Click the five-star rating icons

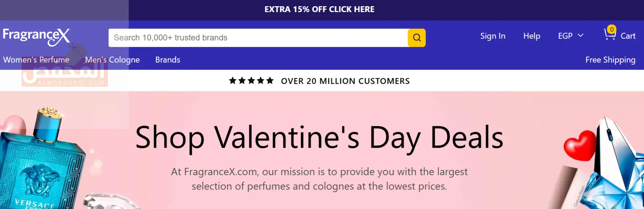click(x=251, y=81)
